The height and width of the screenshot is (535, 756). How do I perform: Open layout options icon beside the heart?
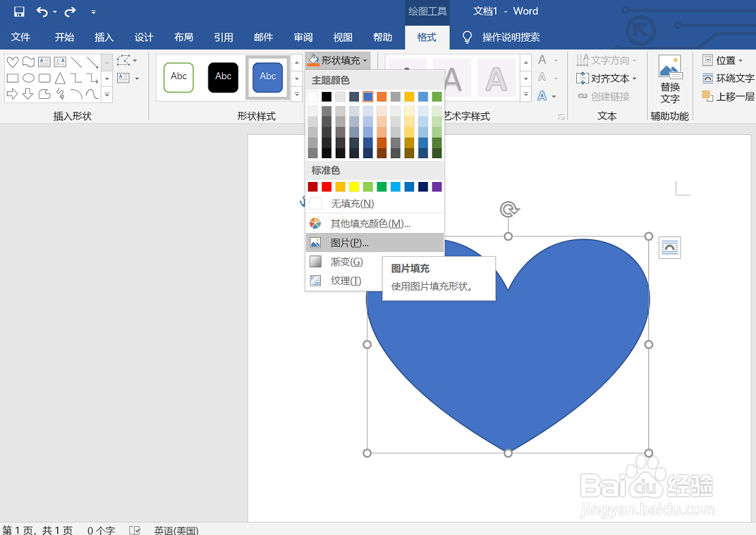[x=670, y=248]
